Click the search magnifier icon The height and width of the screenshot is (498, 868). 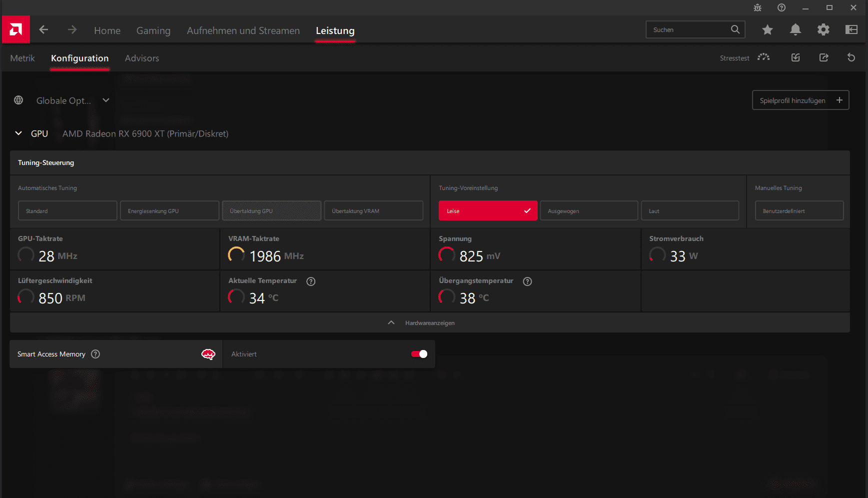[735, 29]
